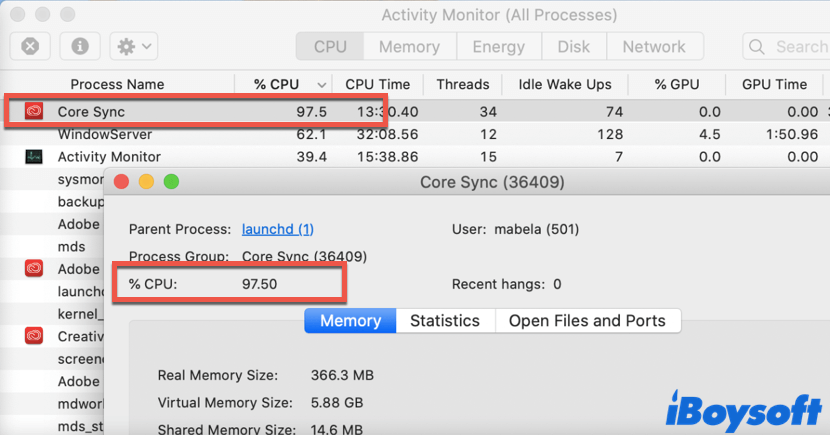Select the Activity Monitor process icon

point(34,157)
